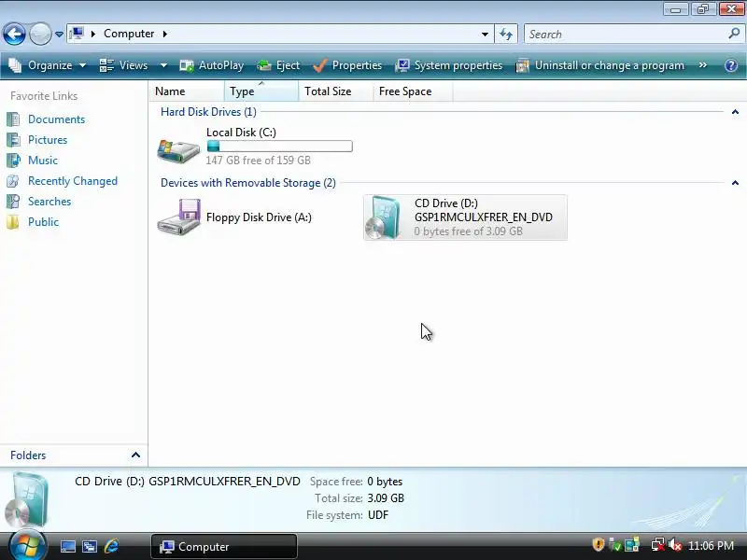The height and width of the screenshot is (560, 747).
Task: Click the greyed Forward navigation button
Action: (x=40, y=35)
